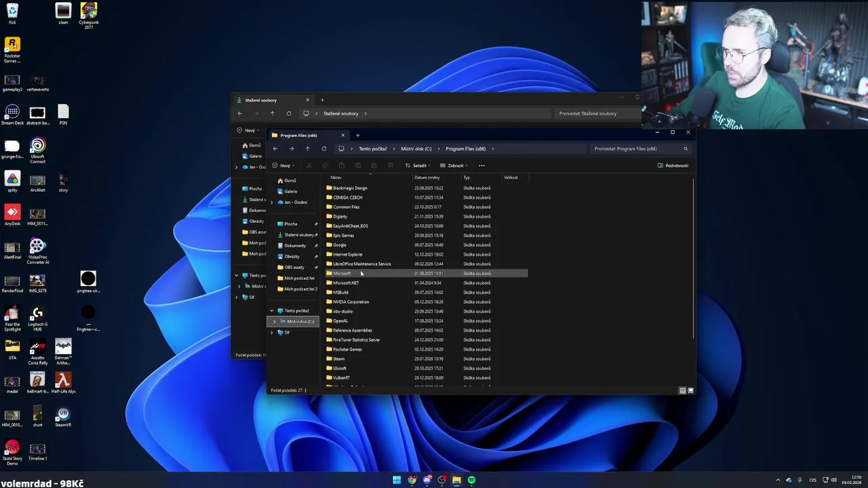Open Skate Story Demo desktop icon
868x488 pixels.
pyautogui.click(x=12, y=451)
